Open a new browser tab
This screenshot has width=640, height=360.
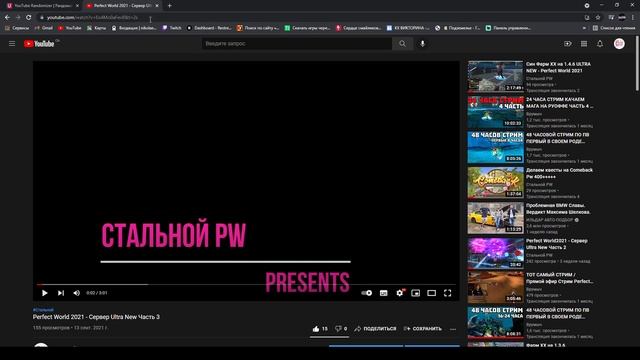[x=169, y=6]
